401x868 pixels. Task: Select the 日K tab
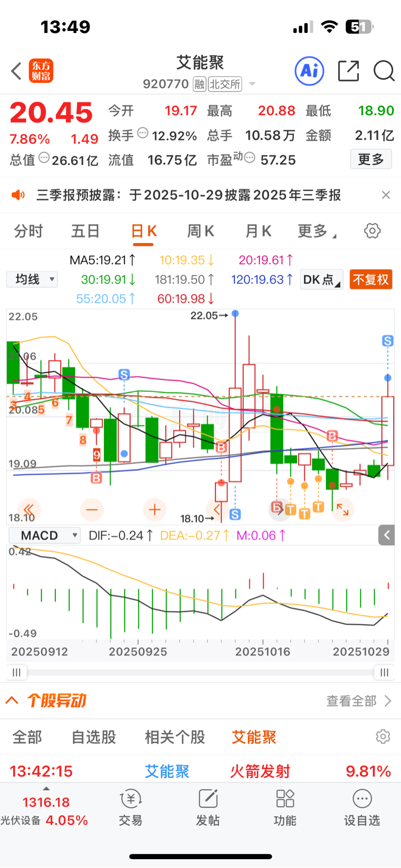click(x=144, y=231)
